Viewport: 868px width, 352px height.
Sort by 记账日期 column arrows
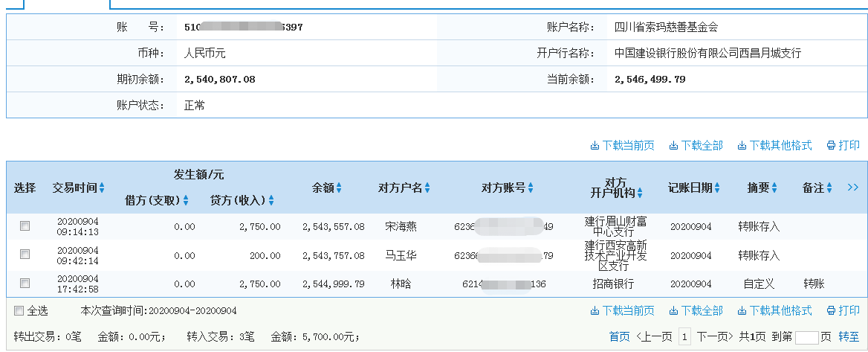click(x=717, y=188)
